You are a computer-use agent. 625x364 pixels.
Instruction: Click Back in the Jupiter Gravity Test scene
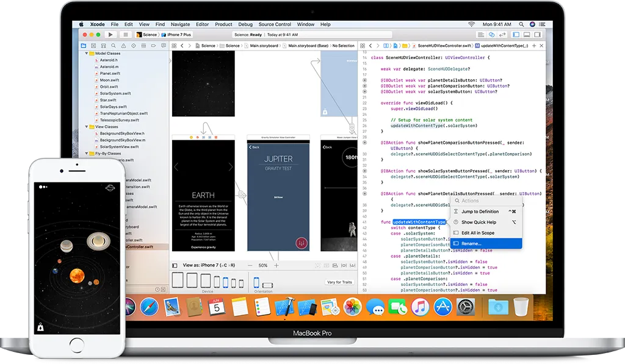255,147
